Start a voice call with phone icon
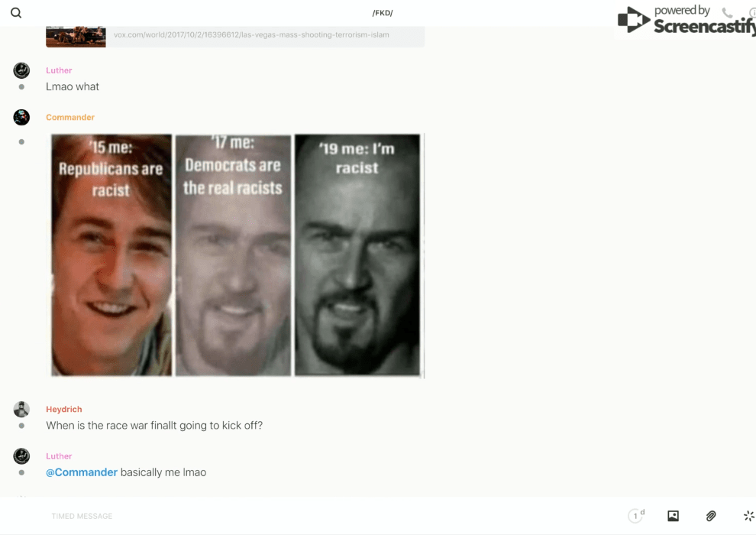 [x=727, y=13]
